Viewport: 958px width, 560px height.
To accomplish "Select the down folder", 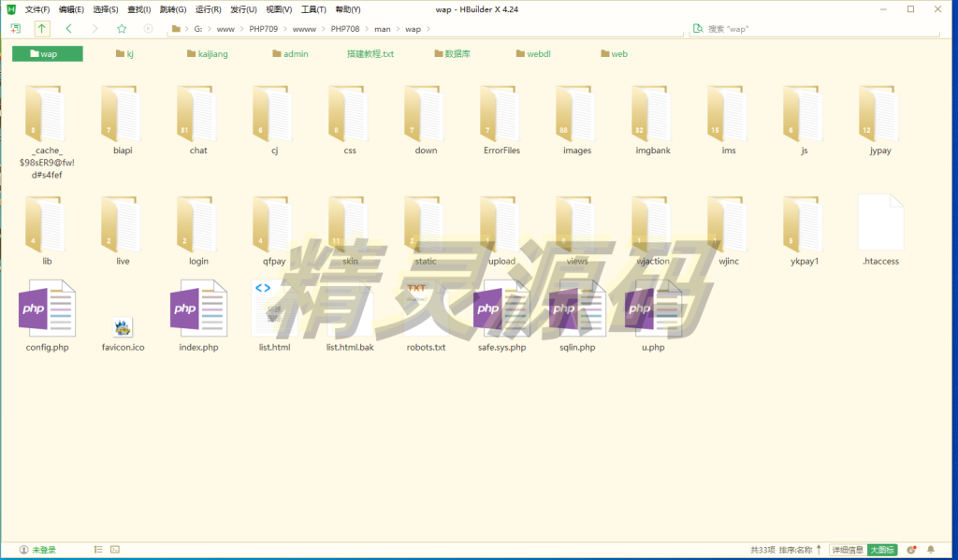I will point(426,121).
